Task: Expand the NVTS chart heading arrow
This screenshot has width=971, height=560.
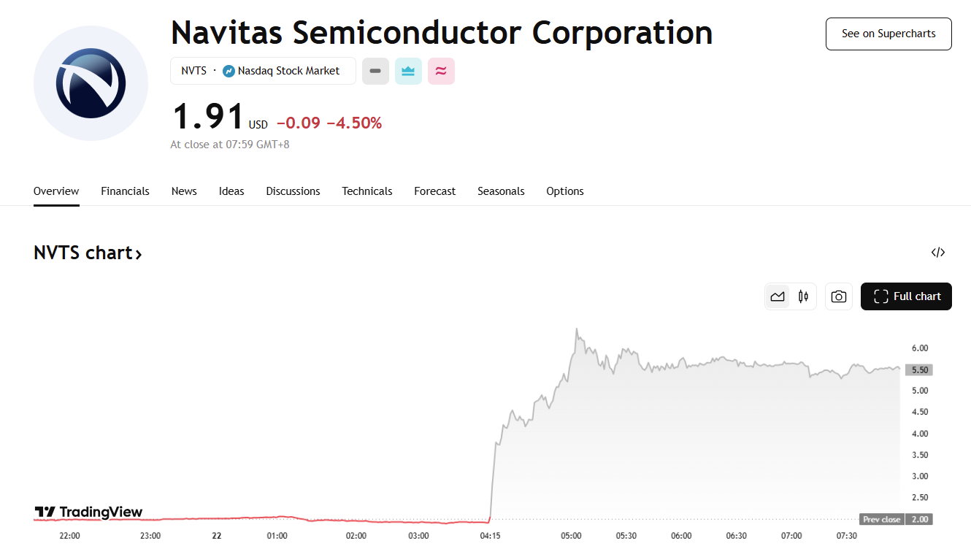Action: click(138, 254)
